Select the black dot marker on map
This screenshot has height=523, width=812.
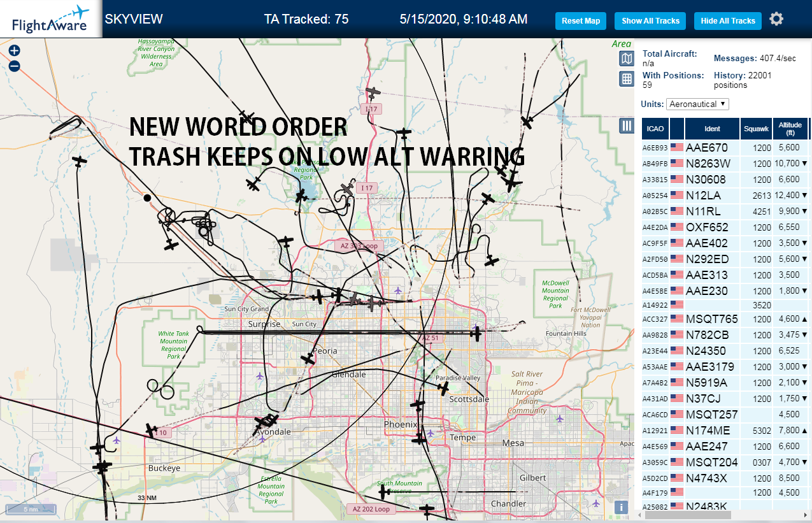coord(148,198)
